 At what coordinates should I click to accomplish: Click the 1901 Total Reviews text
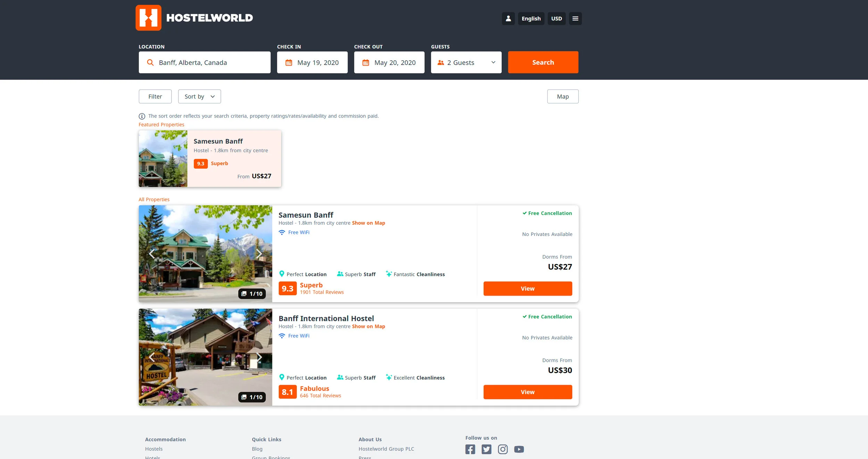pos(322,292)
